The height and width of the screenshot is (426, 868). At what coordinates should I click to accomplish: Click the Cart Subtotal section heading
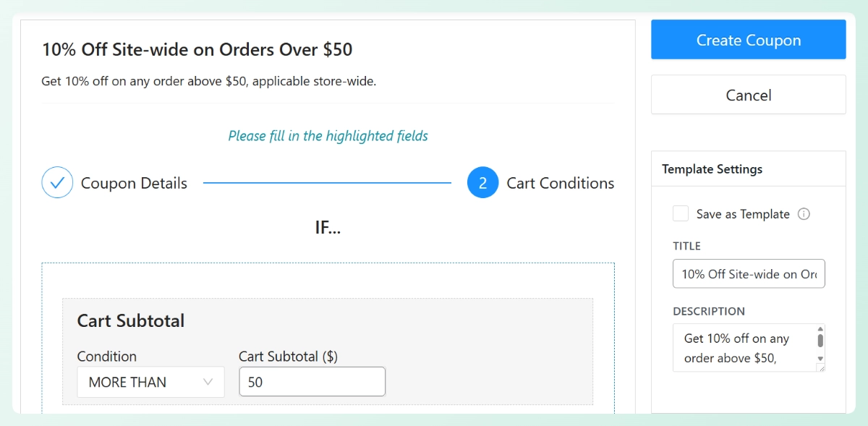coord(131,320)
